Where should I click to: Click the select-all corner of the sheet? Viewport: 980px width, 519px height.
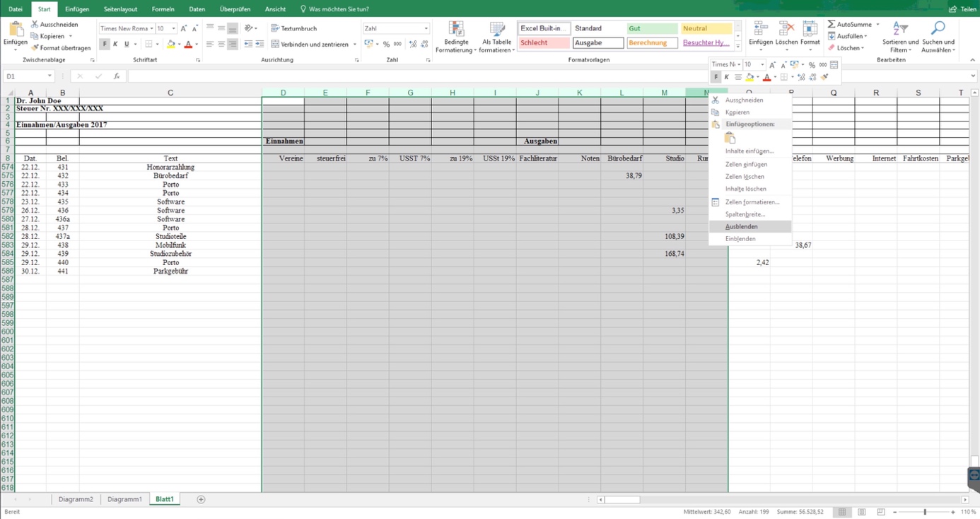tap(8, 93)
